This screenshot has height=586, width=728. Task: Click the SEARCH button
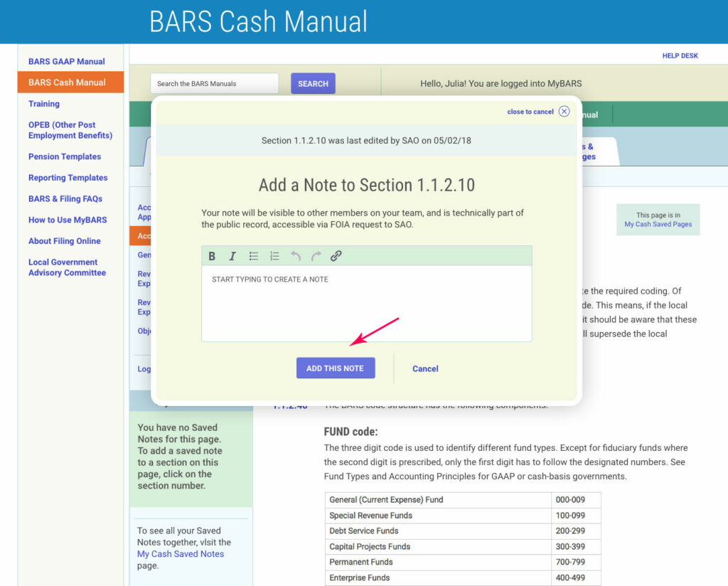(x=313, y=84)
